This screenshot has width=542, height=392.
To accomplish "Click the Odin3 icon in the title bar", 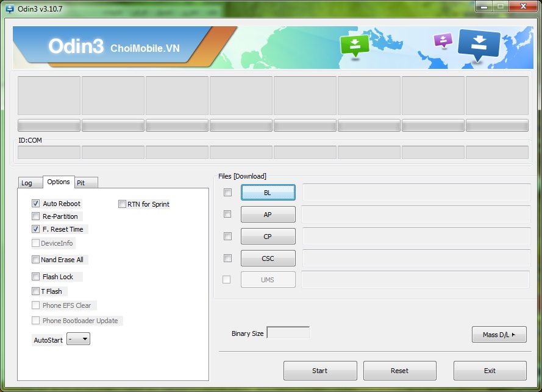I will [x=10, y=9].
